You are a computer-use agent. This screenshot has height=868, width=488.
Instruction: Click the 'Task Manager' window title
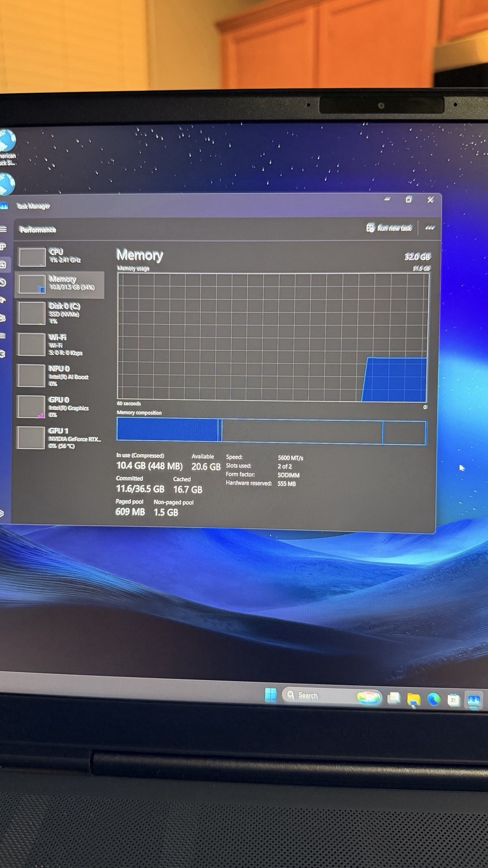point(33,206)
